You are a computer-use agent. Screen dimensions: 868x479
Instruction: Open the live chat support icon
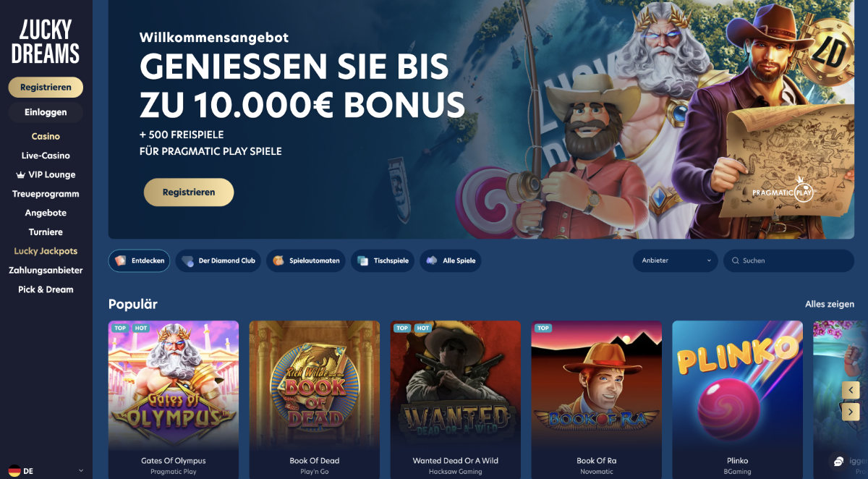click(x=838, y=462)
